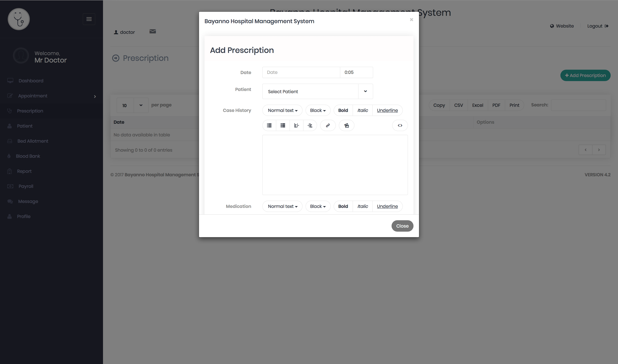The image size is (618, 364).
Task: Toggle Bold formatting in Case History
Action: [343, 110]
